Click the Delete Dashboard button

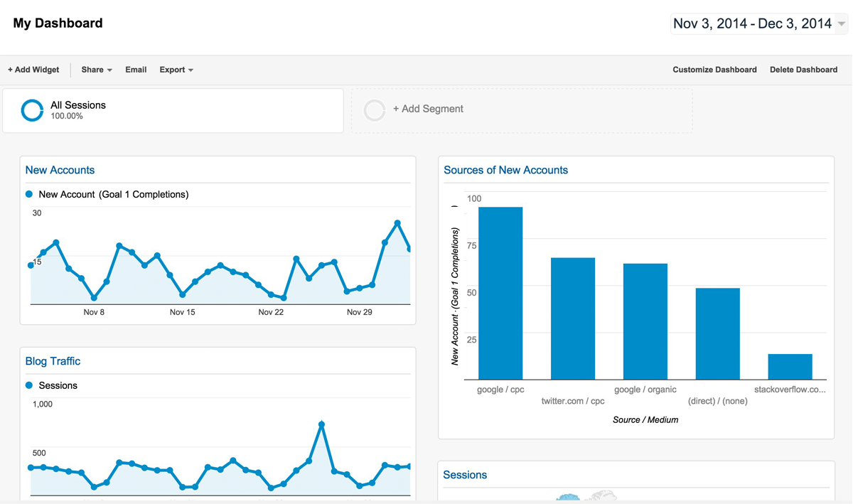803,70
